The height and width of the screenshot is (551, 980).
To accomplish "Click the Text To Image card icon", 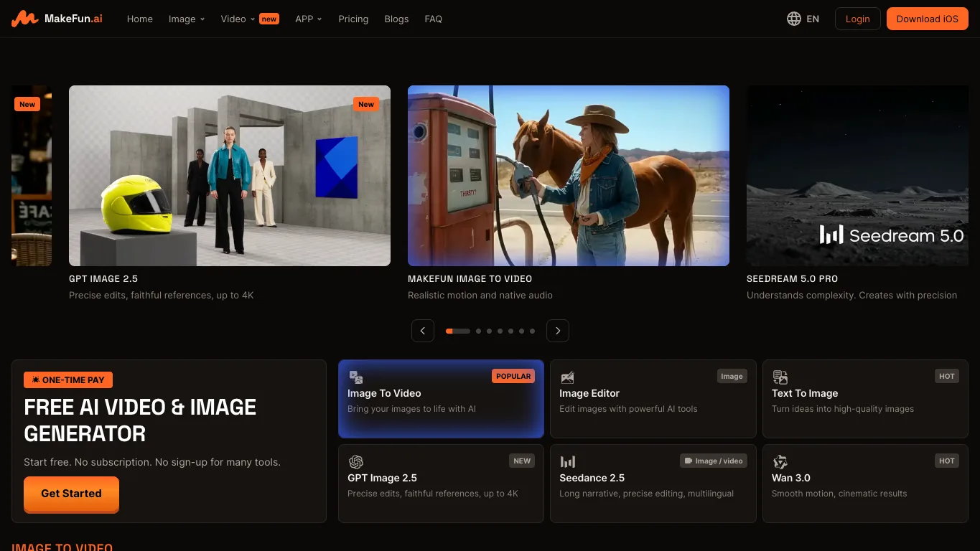I will (780, 377).
